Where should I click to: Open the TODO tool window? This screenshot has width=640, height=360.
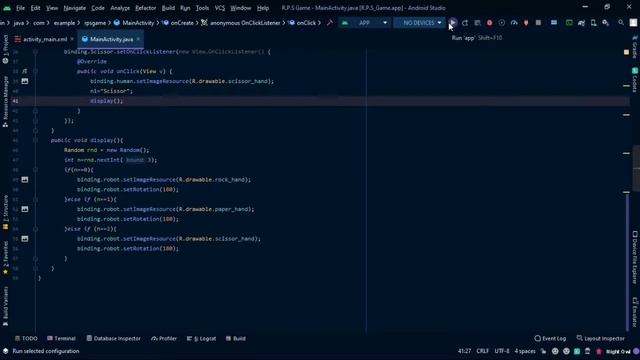[x=26, y=338]
